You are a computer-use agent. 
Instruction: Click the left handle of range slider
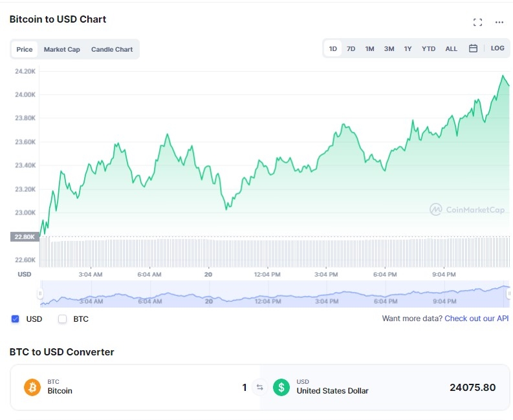click(40, 294)
